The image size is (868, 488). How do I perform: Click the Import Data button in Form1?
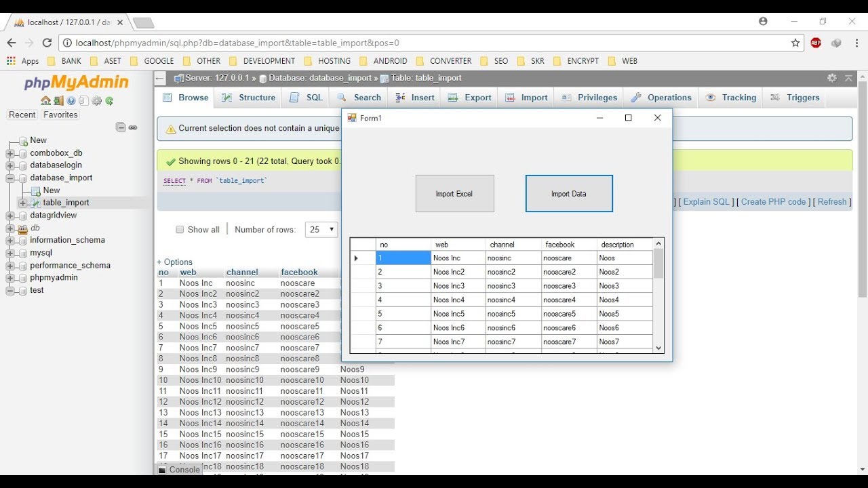[x=569, y=194]
